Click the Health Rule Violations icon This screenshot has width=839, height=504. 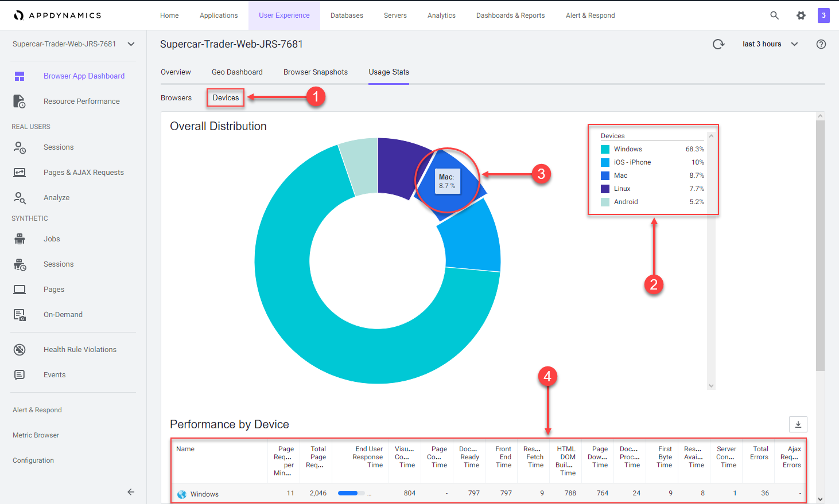20,350
